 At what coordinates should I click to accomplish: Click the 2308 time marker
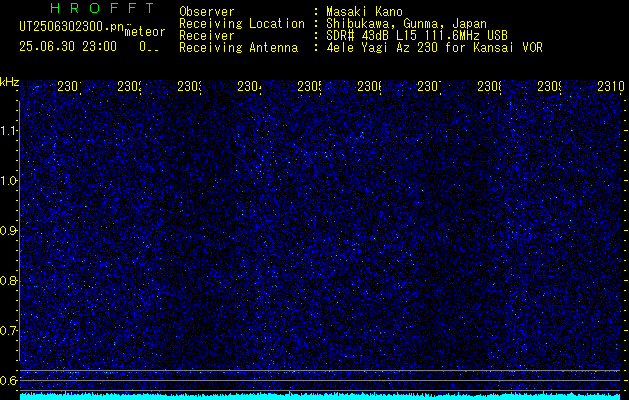tap(489, 86)
